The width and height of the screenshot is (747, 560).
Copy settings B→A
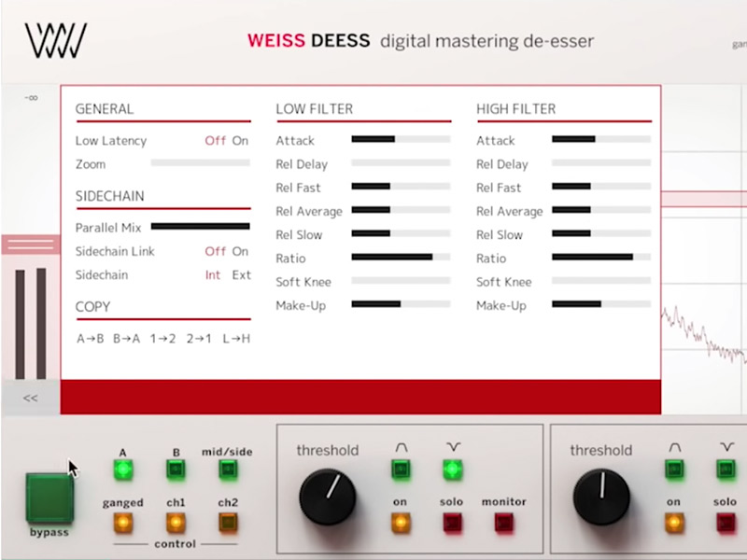click(x=126, y=339)
